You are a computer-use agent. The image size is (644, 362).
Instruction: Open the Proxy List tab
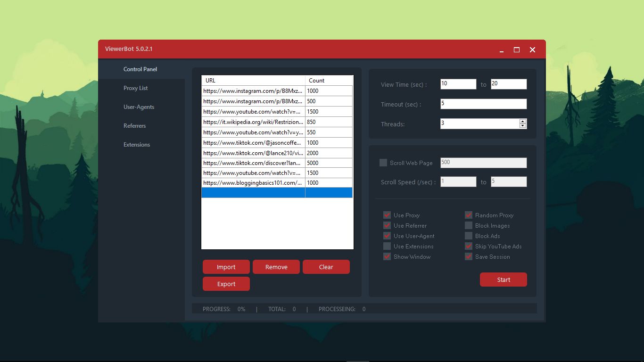[135, 88]
